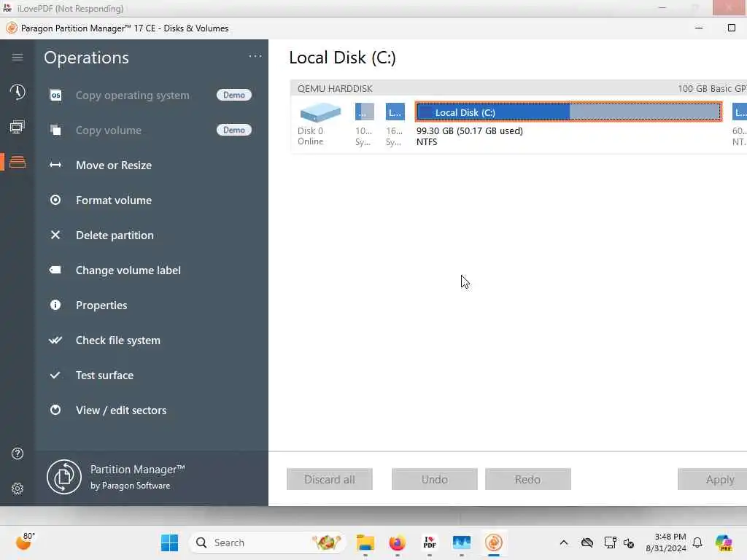Click the QEMU HARDDISK disk header
The image size is (747, 560).
[519, 88]
